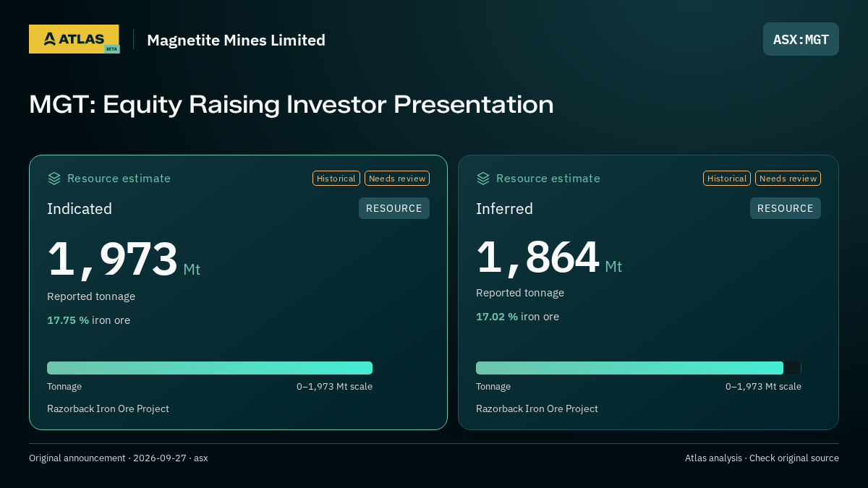Click Razorback Iron Ore Project in the Inferred card

click(537, 408)
